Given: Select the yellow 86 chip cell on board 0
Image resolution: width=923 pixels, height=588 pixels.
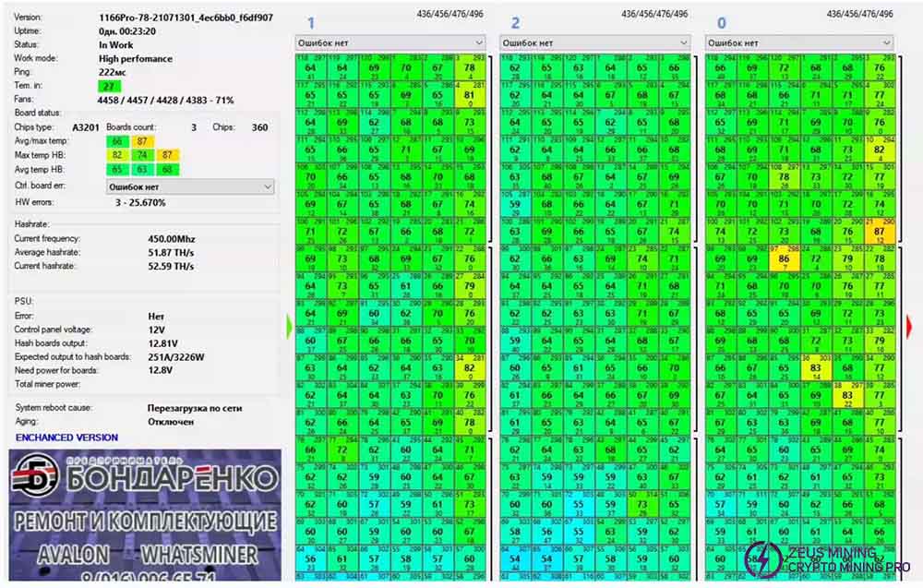Looking at the screenshot, I should 785,261.
